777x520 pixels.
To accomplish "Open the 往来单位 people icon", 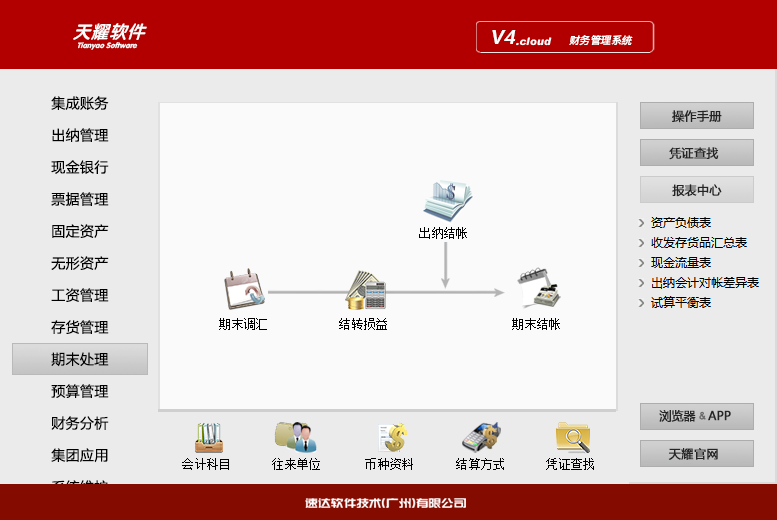I will 296,437.
